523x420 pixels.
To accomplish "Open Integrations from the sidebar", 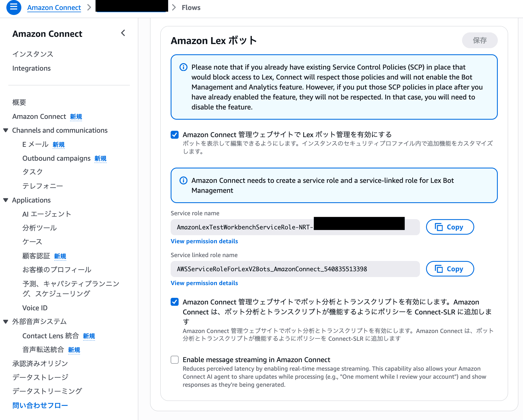I will [x=31, y=68].
